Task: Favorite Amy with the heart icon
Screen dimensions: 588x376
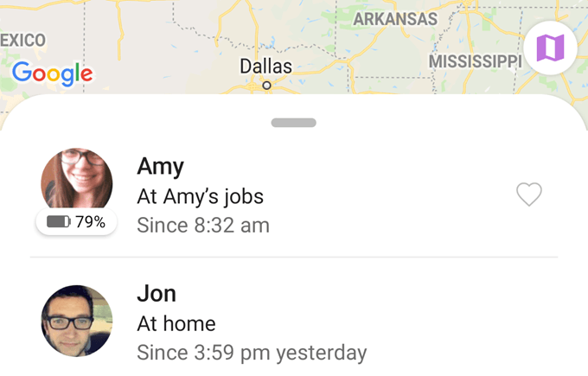Action: pos(528,194)
